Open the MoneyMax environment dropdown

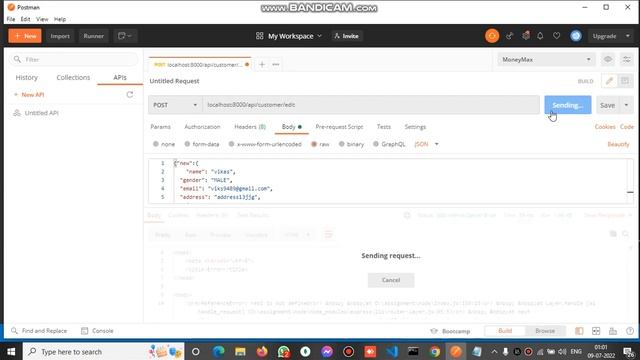point(546,60)
